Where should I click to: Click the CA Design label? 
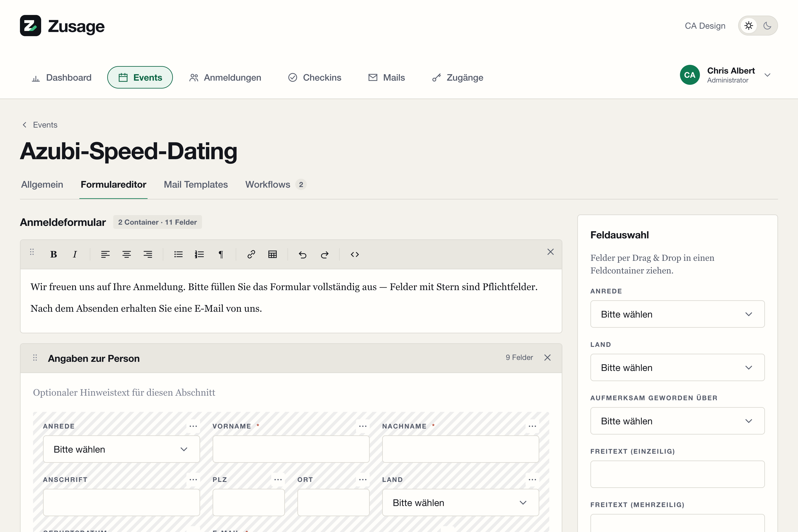[x=705, y=26]
